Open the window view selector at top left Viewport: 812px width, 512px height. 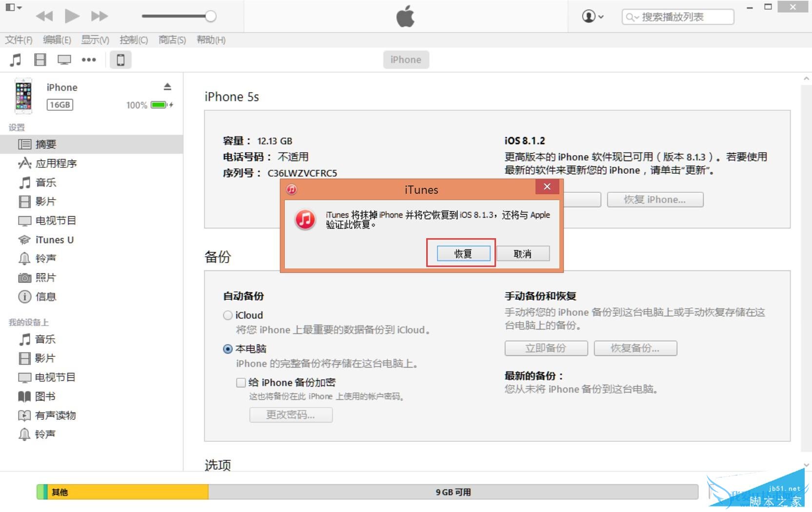pyautogui.click(x=13, y=7)
